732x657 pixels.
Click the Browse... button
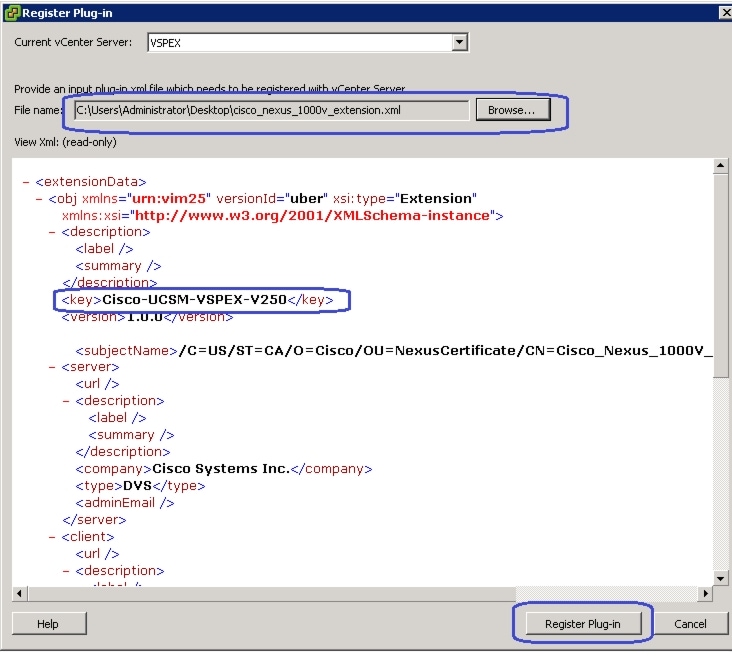click(x=513, y=110)
